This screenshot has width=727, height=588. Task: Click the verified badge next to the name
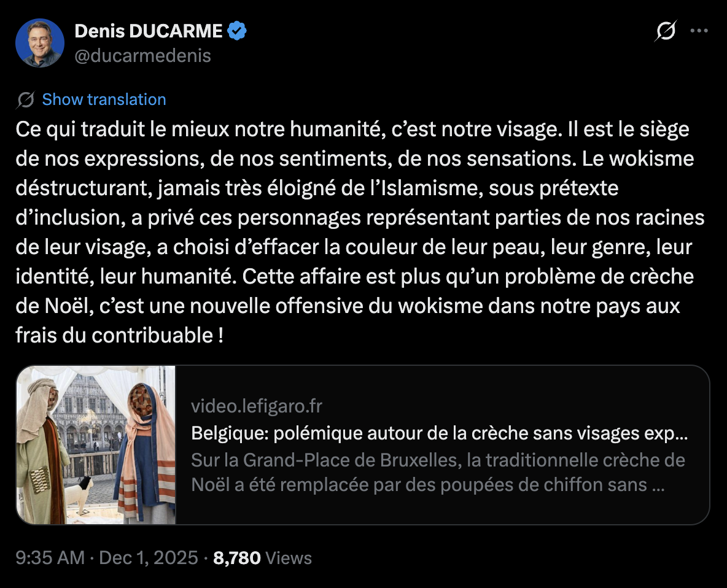pos(236,29)
